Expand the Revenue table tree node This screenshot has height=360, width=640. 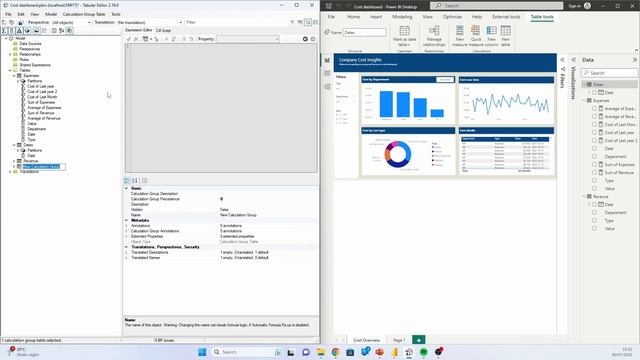(14, 161)
